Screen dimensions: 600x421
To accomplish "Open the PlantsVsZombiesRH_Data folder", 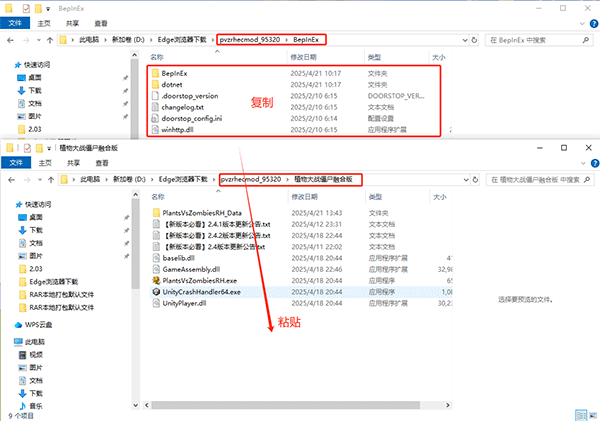I will tap(207, 213).
